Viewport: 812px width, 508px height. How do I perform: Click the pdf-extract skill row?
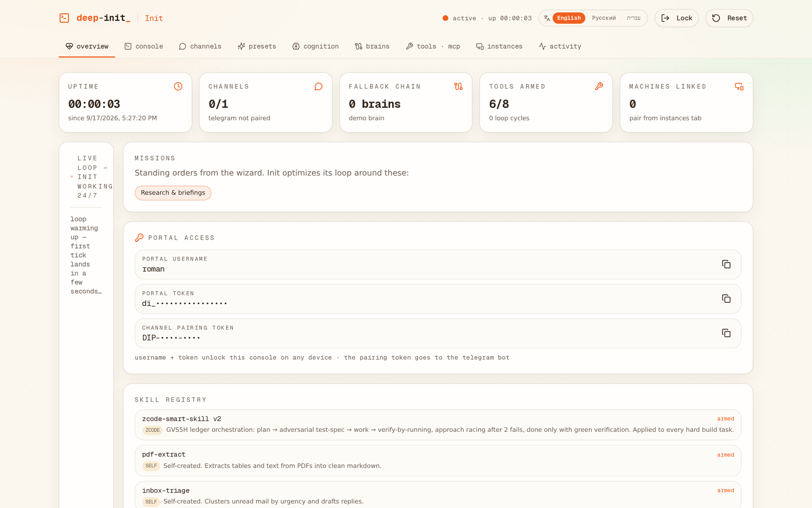[x=438, y=461]
